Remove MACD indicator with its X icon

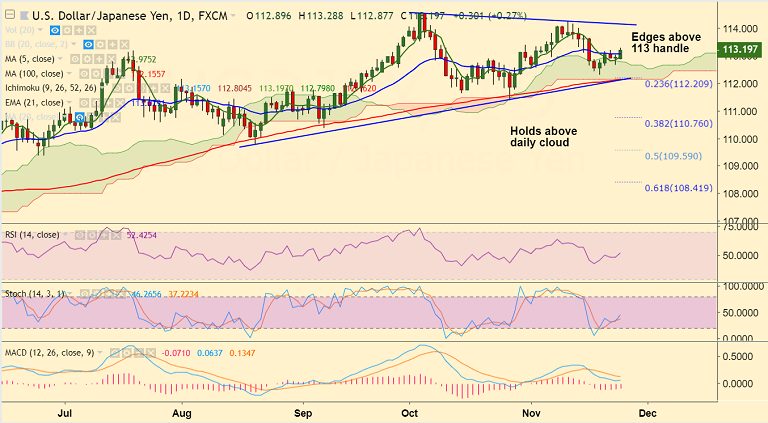pyautogui.click(x=151, y=353)
